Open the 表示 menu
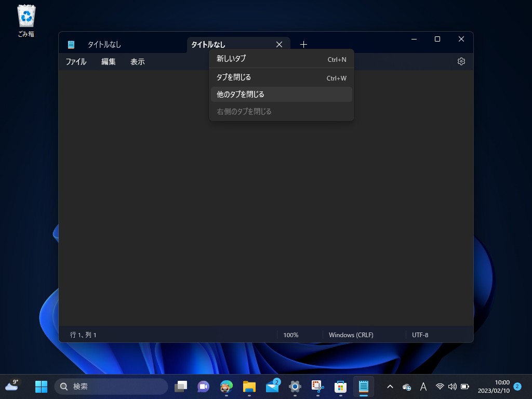The height and width of the screenshot is (399, 532). pos(137,61)
